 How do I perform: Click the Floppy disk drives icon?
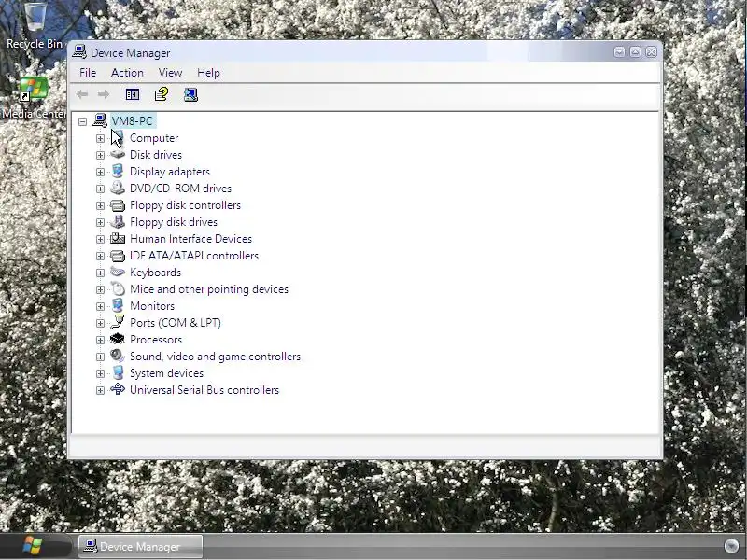pyautogui.click(x=118, y=222)
